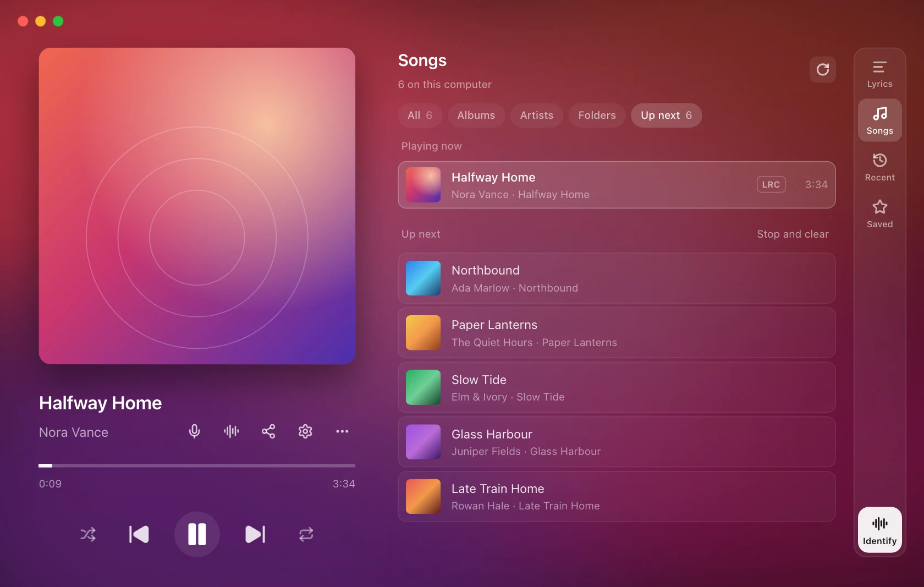Open the Saved star section
The width and height of the screenshot is (924, 587).
[879, 214]
